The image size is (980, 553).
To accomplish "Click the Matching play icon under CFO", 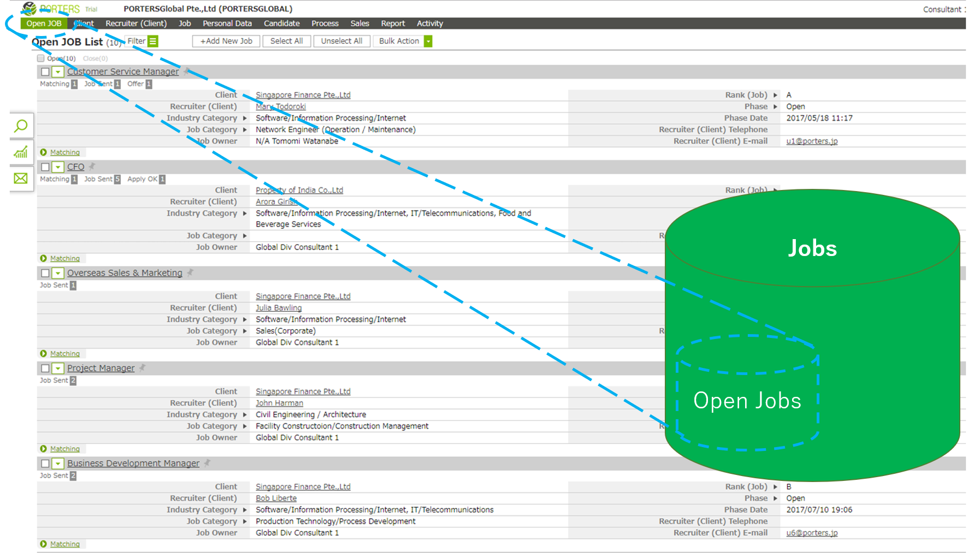I will point(44,258).
